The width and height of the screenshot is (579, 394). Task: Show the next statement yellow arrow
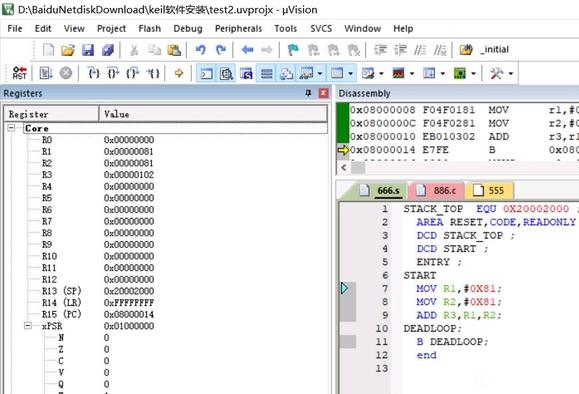pyautogui.click(x=179, y=73)
